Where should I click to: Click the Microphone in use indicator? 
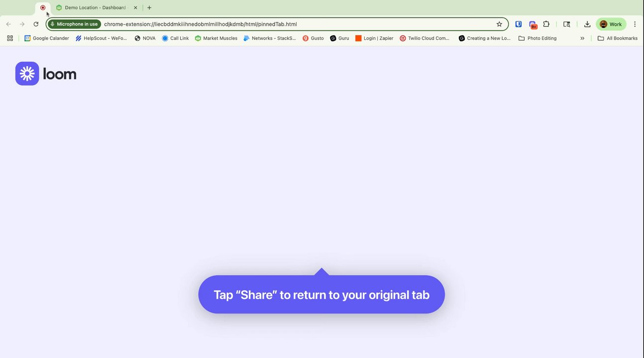[75, 24]
